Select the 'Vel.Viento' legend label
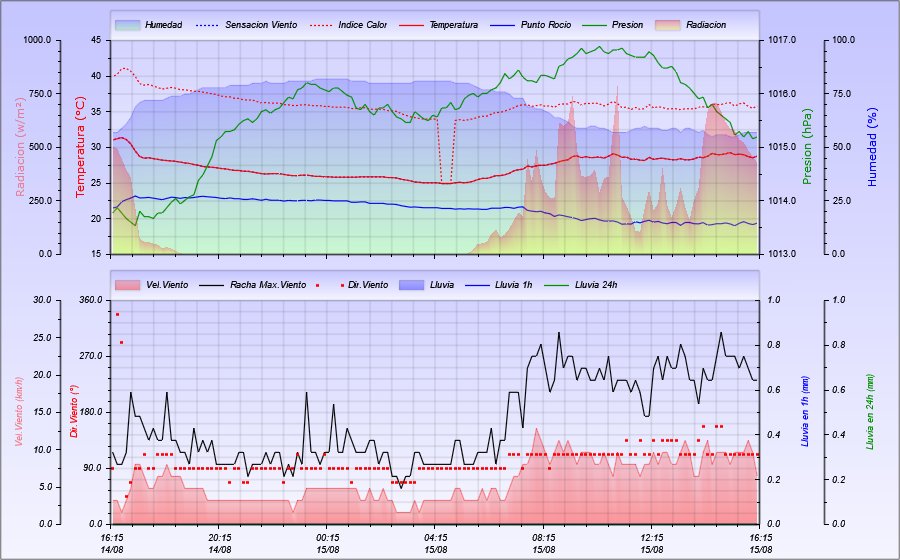Viewport: 900px width, 560px height. pyautogui.click(x=167, y=285)
